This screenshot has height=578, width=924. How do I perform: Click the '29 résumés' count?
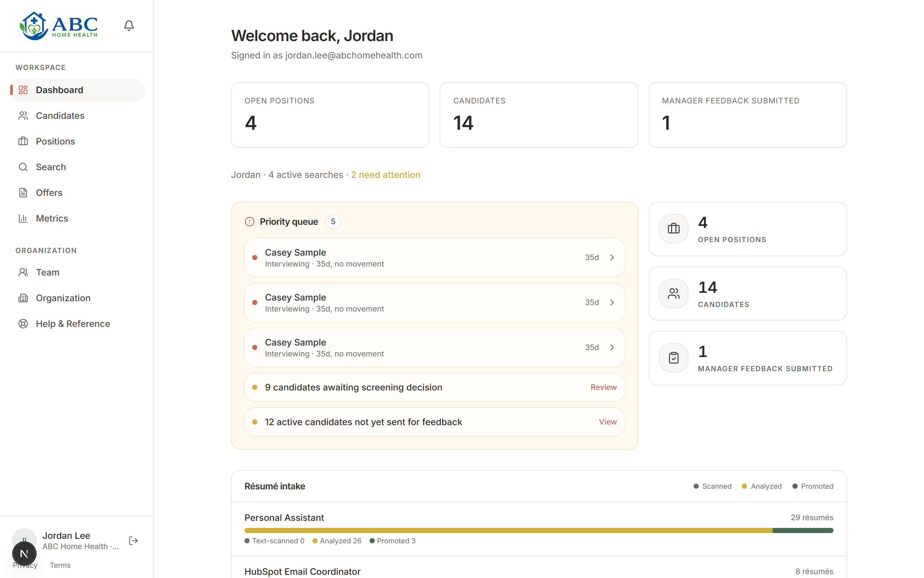(812, 518)
